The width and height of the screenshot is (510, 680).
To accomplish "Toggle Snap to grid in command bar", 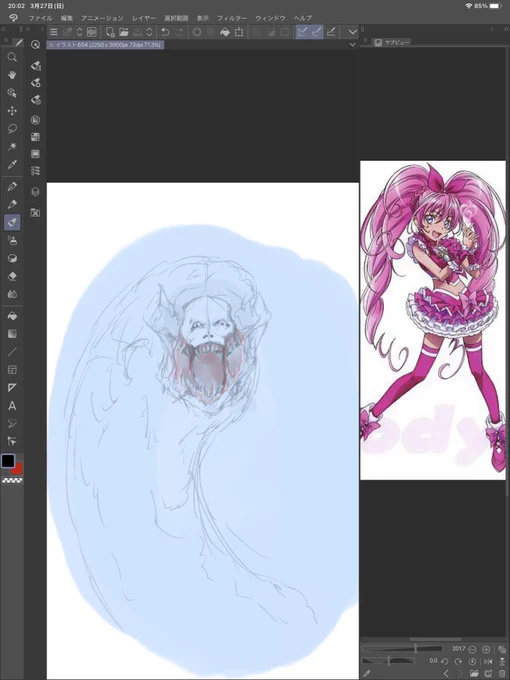I will [x=331, y=32].
